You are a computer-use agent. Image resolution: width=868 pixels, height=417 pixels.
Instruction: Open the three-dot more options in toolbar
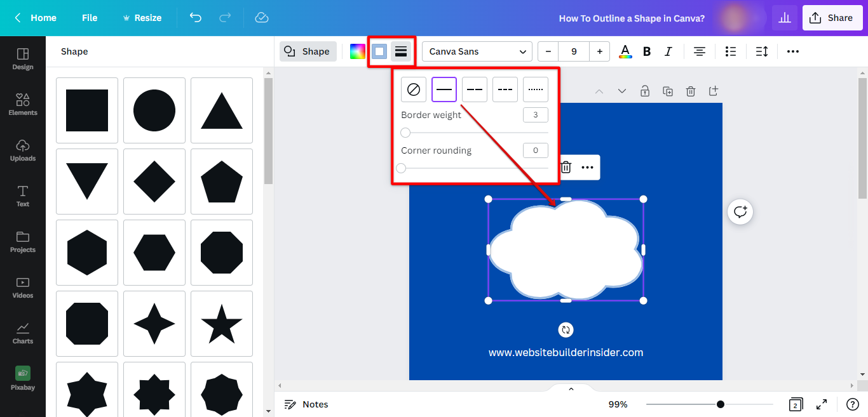coord(793,51)
